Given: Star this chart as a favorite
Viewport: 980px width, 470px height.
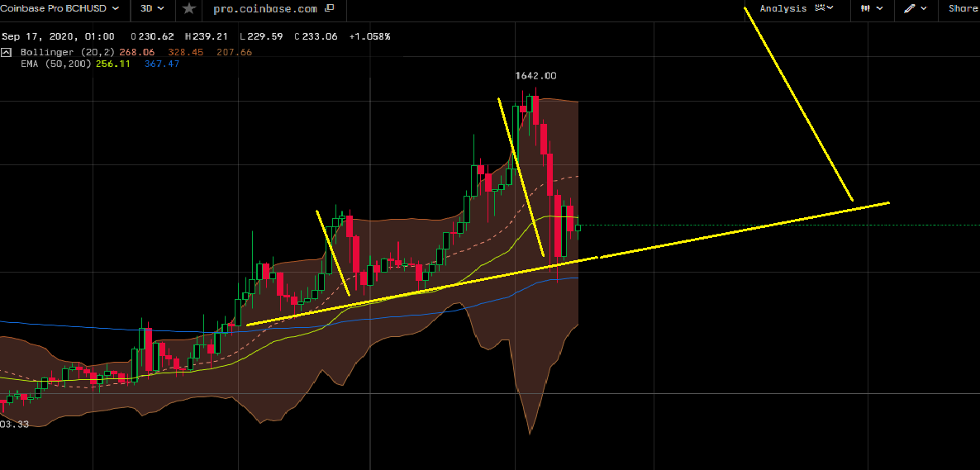Looking at the screenshot, I should [188, 9].
